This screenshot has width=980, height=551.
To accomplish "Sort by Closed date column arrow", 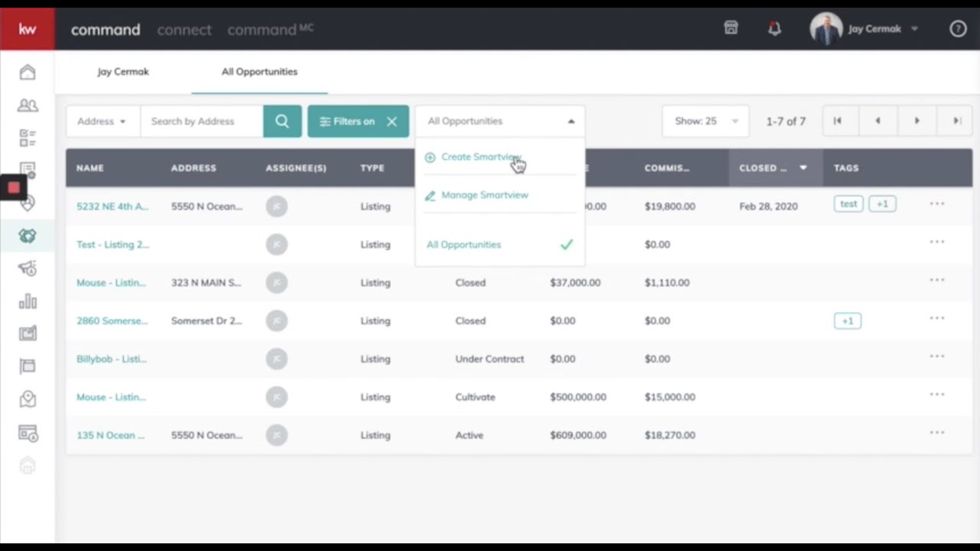I will click(803, 168).
